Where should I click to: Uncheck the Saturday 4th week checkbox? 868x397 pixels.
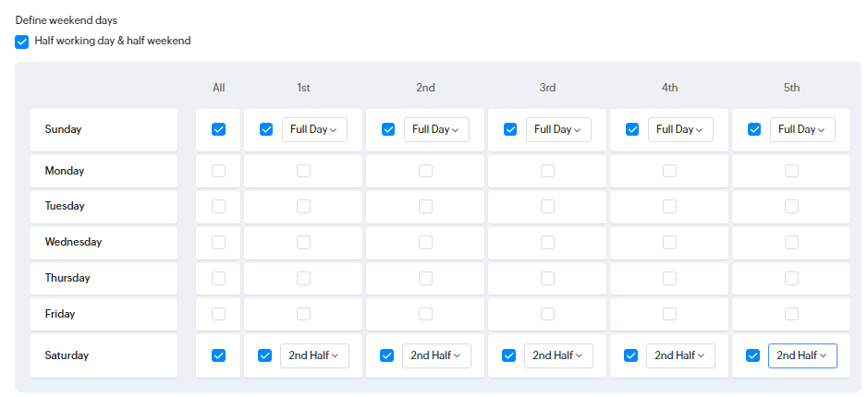[630, 355]
